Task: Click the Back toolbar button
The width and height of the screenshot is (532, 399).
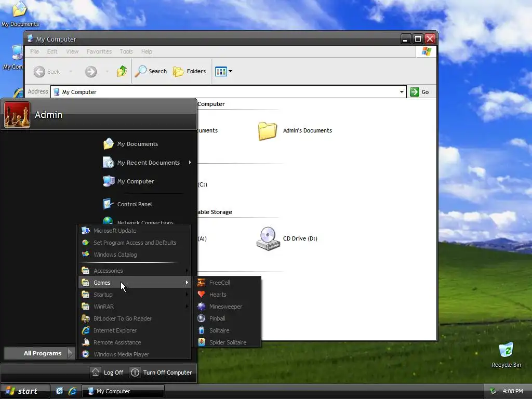Action: click(47, 72)
